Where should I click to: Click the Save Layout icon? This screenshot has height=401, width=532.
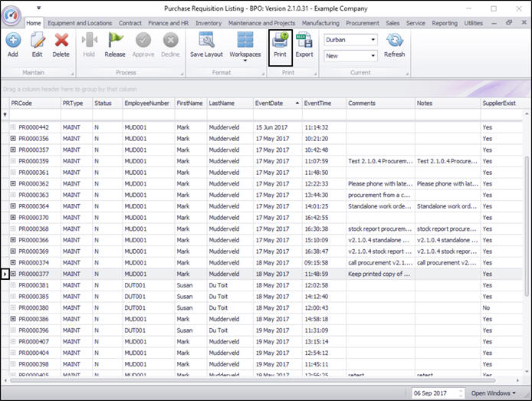206,41
